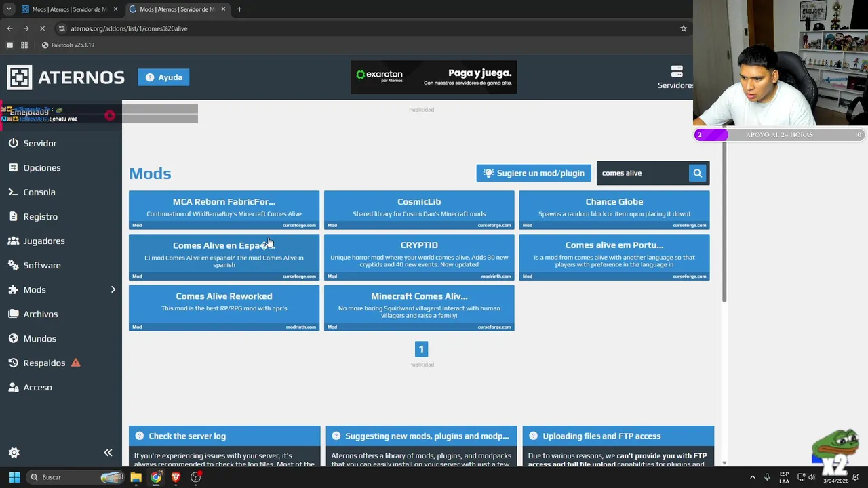Click the Aternos logo in the header
Screen dimensions: 868x488
tap(66, 77)
